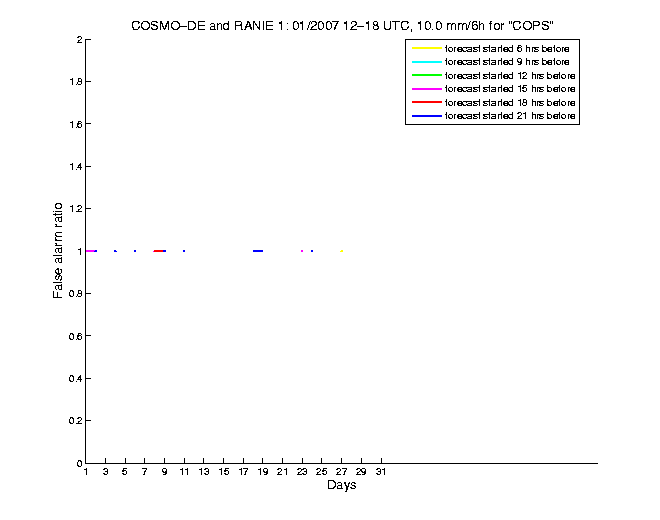
Task: Select legend entry 'forecast started 15 hrs before'
Action: point(510,90)
